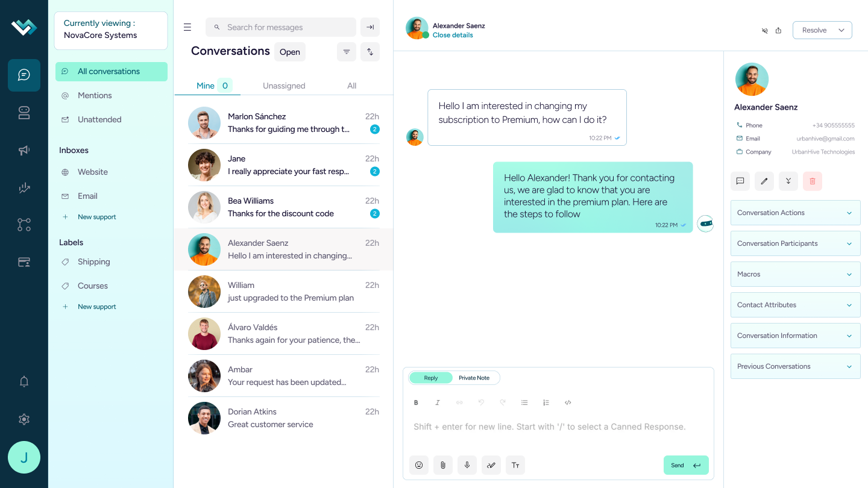Image resolution: width=868 pixels, height=488 pixels.
Task: Switch editor to Private Note mode
Action: [474, 378]
